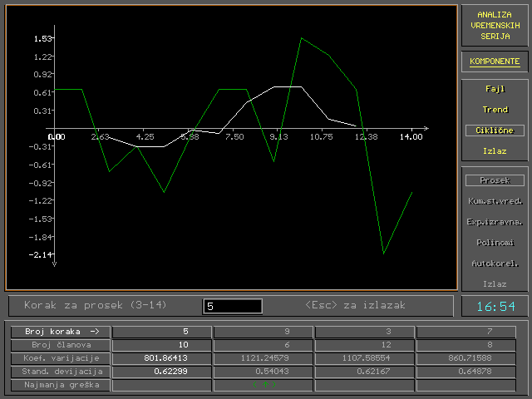
Task: Pick the Polinomi option
Action: coord(495,243)
